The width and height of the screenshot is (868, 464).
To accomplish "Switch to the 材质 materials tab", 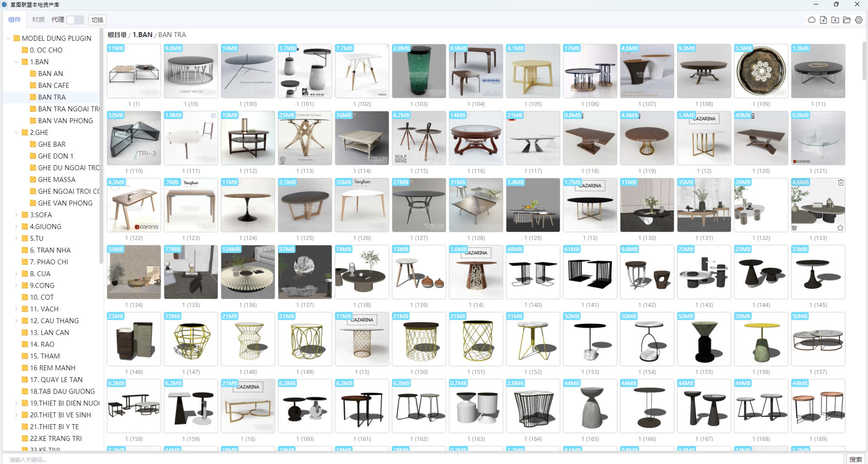I will pyautogui.click(x=38, y=20).
